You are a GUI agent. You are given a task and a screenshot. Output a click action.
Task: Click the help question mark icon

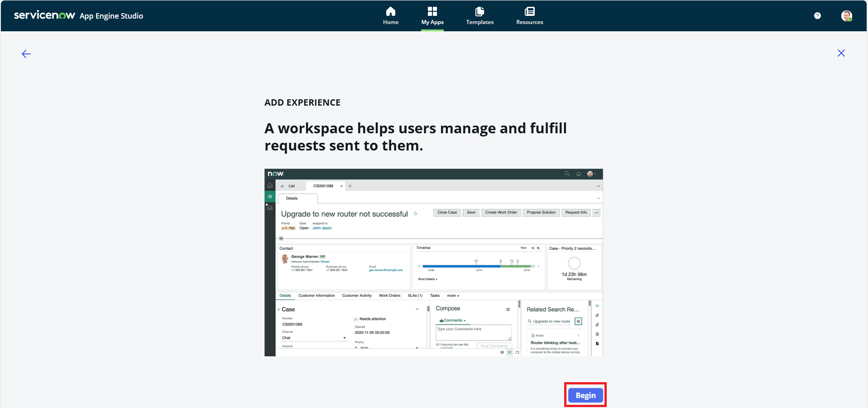pyautogui.click(x=817, y=16)
